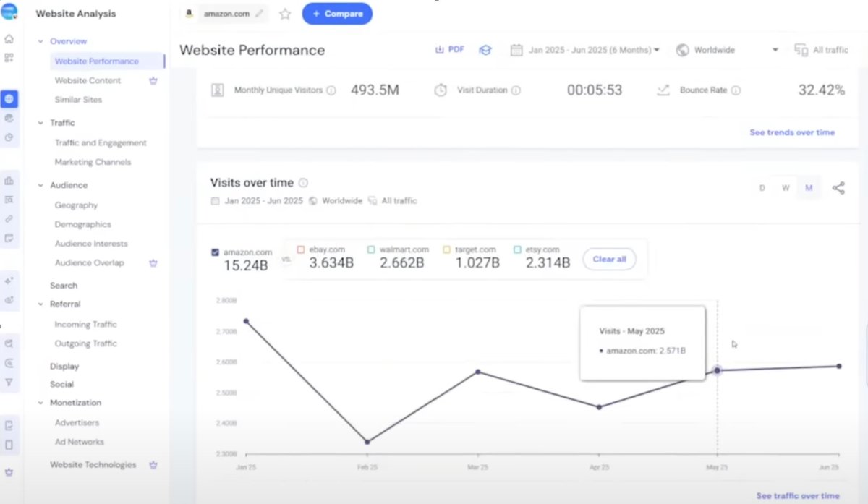Click the info icon beside Visits over time
868x504 pixels.
(303, 183)
